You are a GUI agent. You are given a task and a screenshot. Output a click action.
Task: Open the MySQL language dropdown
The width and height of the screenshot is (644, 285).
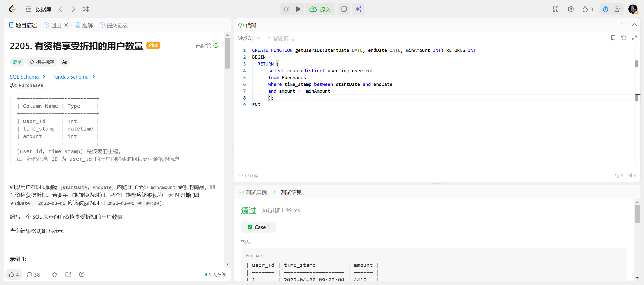pyautogui.click(x=249, y=38)
